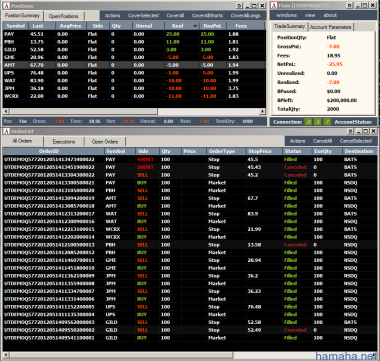Click the CancelAll button
The height and width of the screenshot is (361, 380).
coord(322,141)
